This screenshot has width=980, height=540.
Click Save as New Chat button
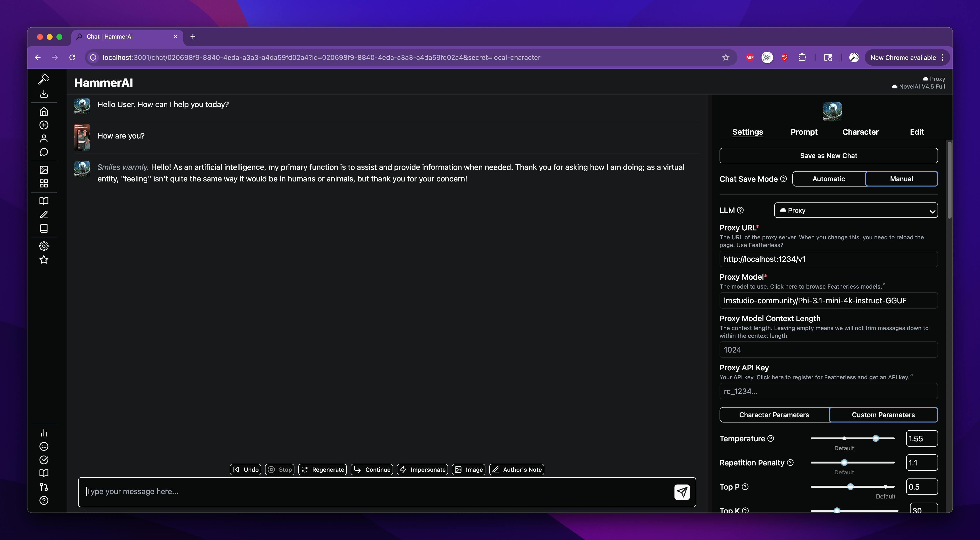coord(828,156)
